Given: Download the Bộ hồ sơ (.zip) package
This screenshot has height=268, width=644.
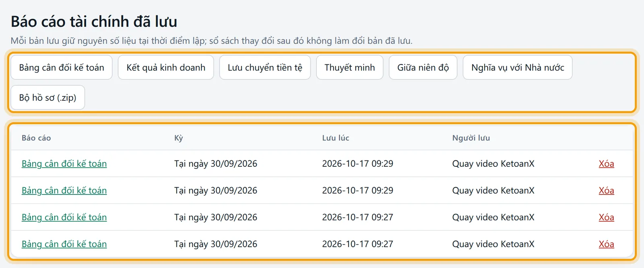Looking at the screenshot, I should pyautogui.click(x=48, y=98).
